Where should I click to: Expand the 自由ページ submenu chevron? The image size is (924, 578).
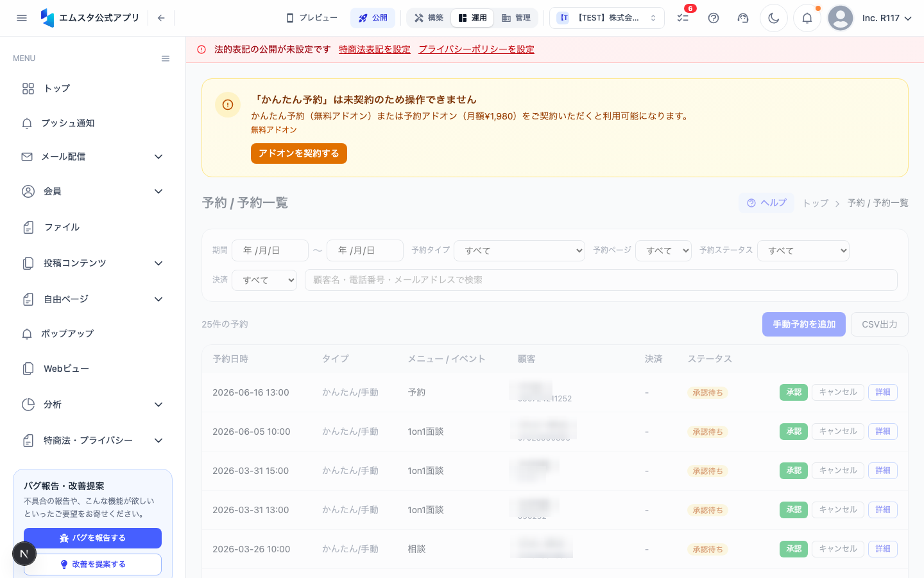coord(158,299)
